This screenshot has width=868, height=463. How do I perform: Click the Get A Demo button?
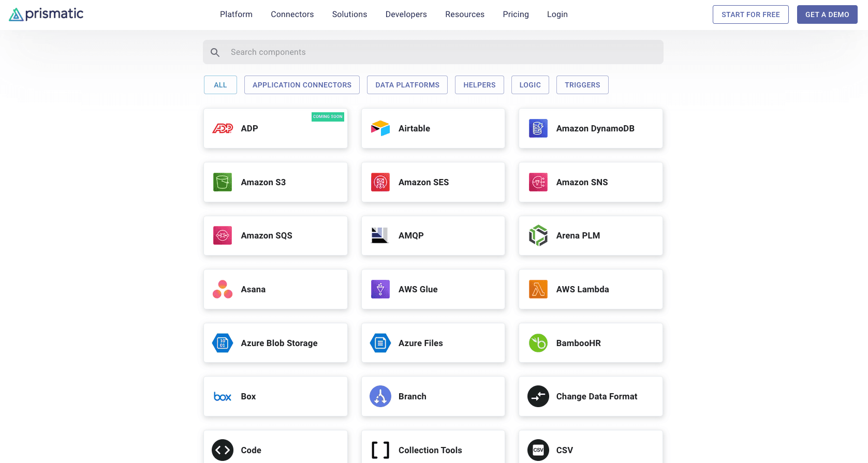(x=827, y=14)
